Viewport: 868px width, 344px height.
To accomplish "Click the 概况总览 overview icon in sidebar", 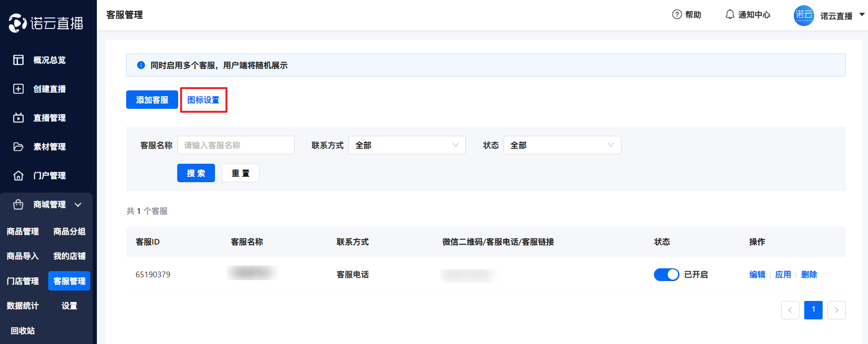I will point(18,60).
